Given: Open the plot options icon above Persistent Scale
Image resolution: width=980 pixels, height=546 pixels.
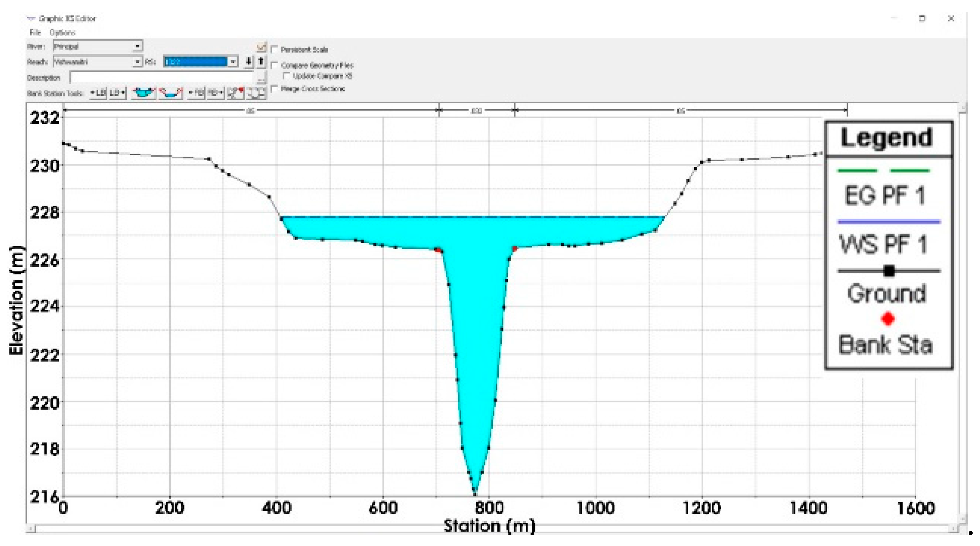Looking at the screenshot, I should [x=261, y=48].
